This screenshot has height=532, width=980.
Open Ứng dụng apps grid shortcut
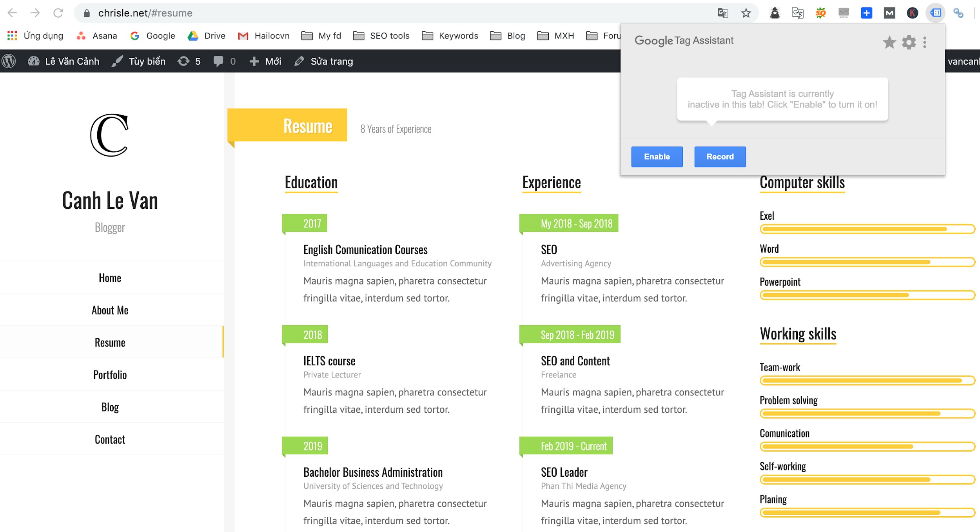[35, 36]
